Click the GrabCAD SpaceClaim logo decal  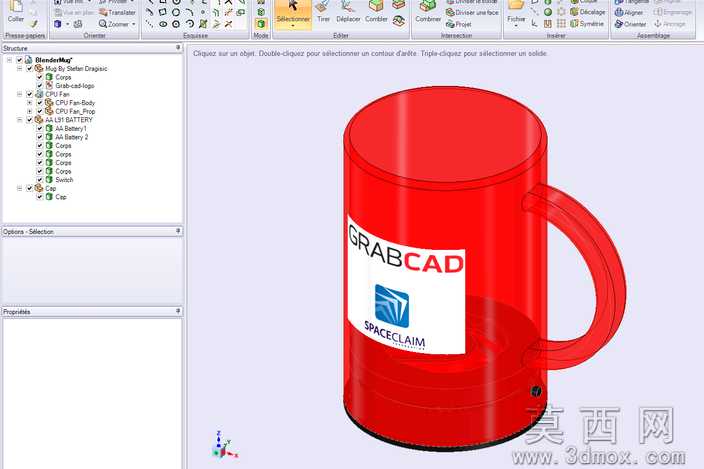(x=405, y=286)
